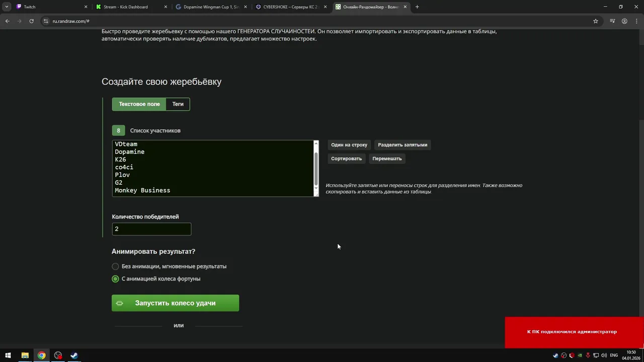View site information icon in address bar
This screenshot has height=362, width=644.
[x=46, y=21]
